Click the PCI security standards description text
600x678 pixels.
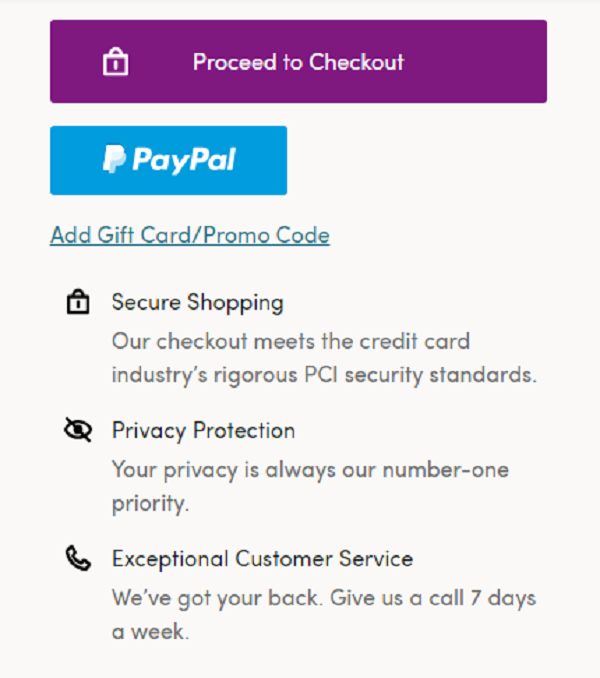[x=324, y=358]
